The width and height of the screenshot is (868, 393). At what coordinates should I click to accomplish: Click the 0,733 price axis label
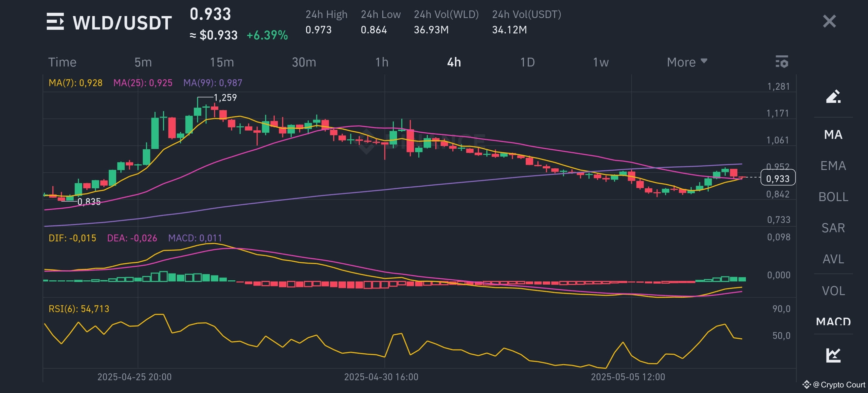[778, 220]
